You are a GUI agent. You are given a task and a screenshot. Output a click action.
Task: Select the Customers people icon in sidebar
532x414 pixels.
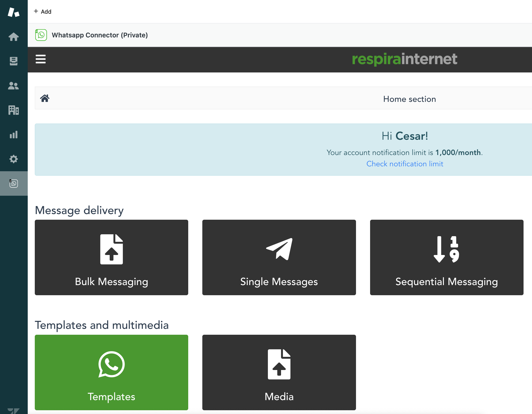(x=13, y=86)
